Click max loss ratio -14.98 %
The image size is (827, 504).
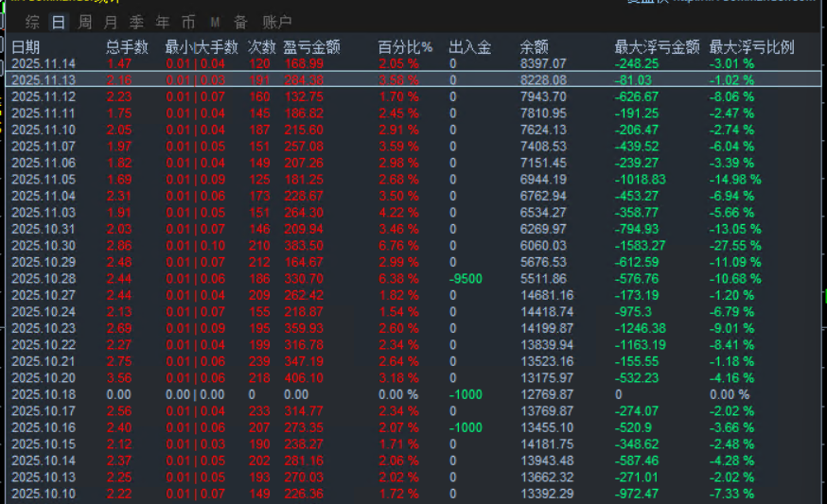pos(735,180)
